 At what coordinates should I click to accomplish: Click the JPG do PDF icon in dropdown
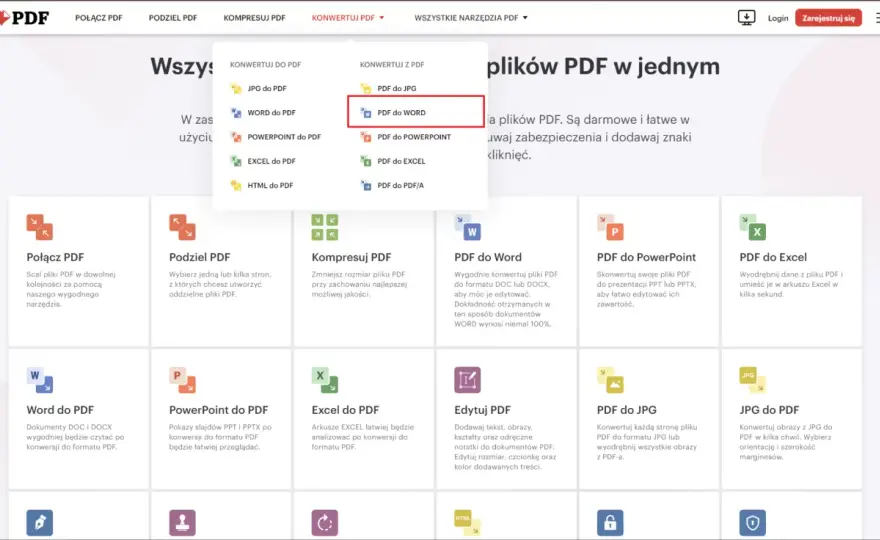click(x=236, y=88)
